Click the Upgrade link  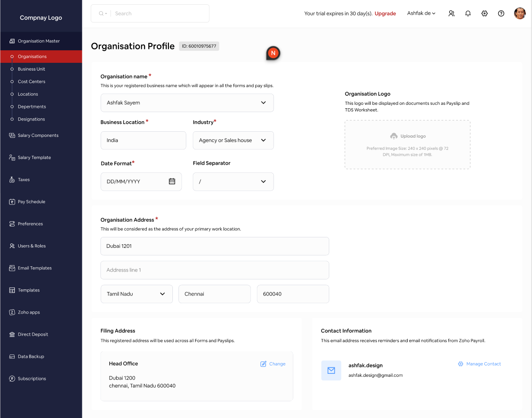click(385, 13)
